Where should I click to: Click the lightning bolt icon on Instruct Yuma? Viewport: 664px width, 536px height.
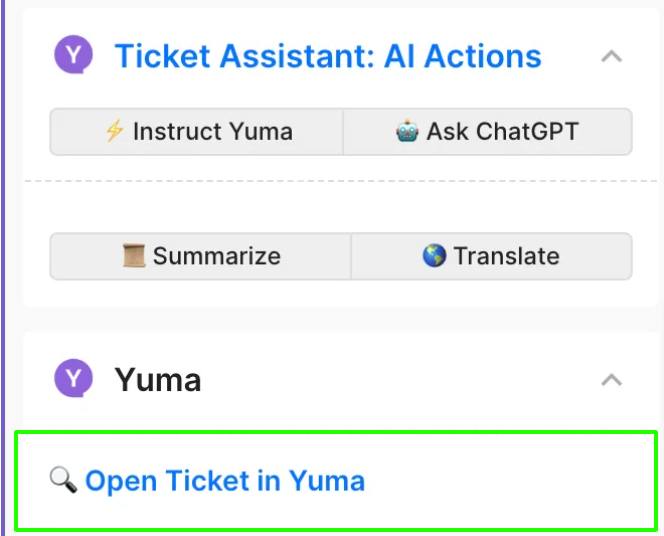click(x=114, y=131)
